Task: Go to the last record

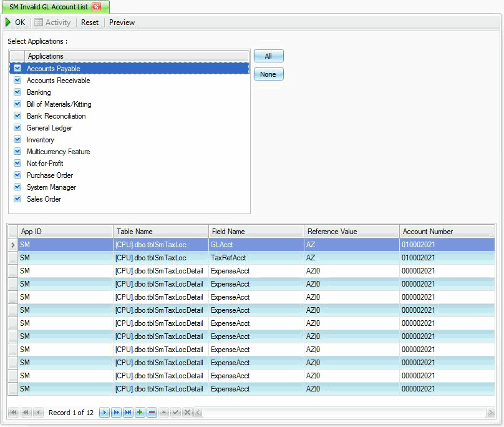Action: point(127,413)
